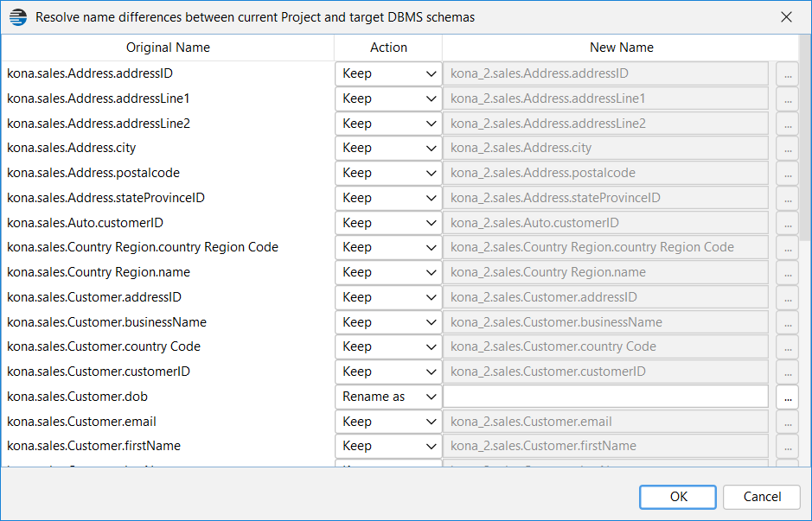Open Action dropdown for kona.sales.Customer.businessName

click(x=388, y=321)
